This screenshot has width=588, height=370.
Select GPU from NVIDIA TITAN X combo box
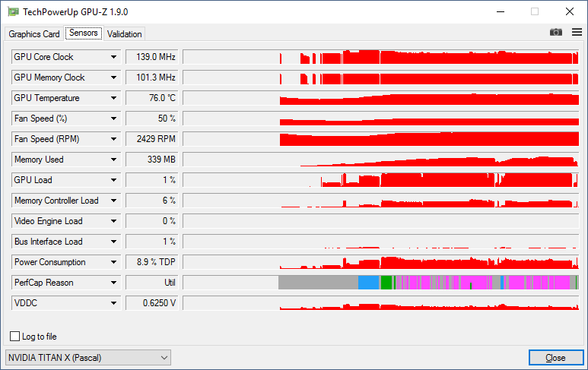click(88, 358)
